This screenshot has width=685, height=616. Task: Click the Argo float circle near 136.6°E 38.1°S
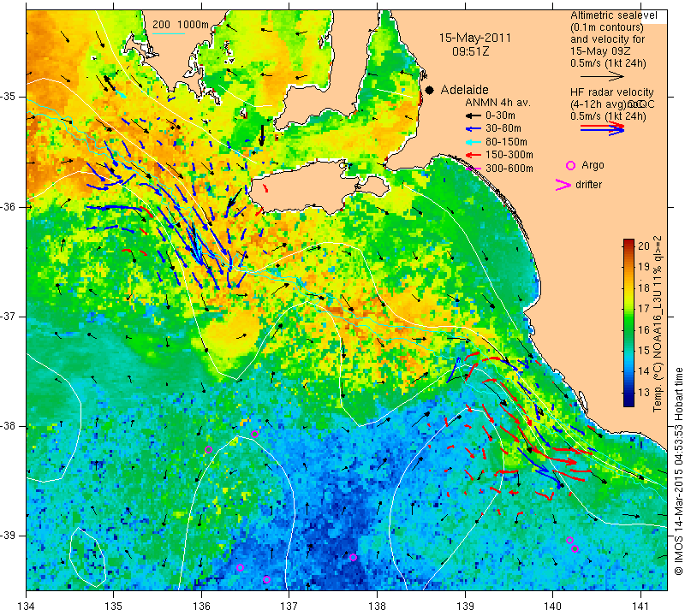coord(254,434)
